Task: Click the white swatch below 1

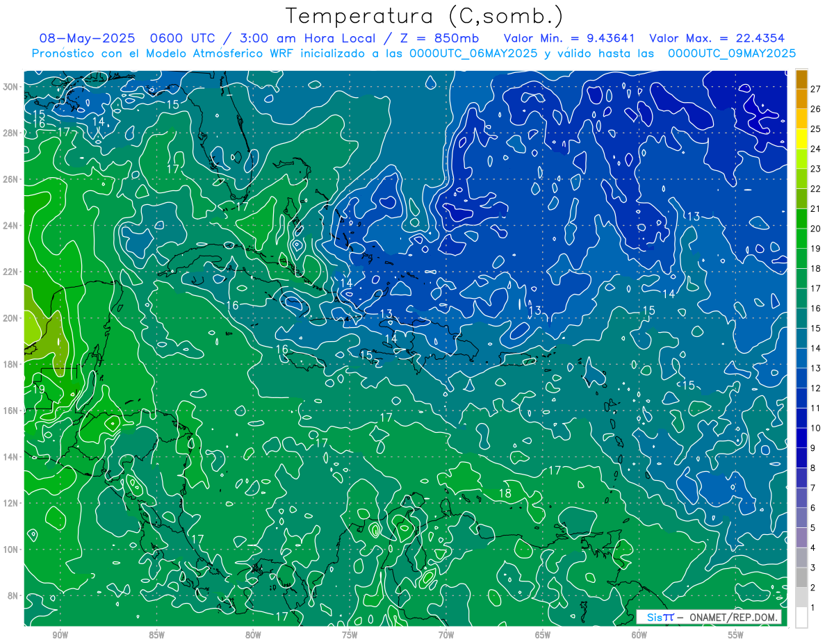Action: click(x=801, y=618)
